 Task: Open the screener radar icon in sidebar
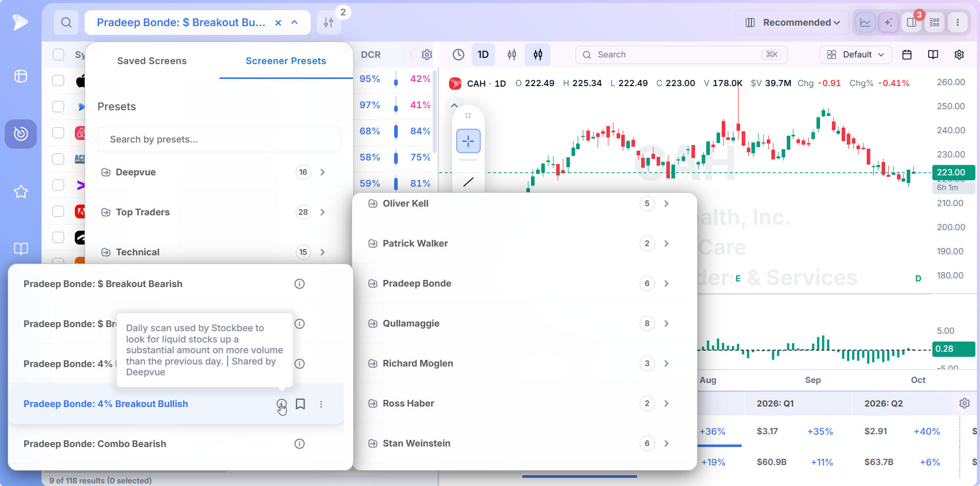21,134
